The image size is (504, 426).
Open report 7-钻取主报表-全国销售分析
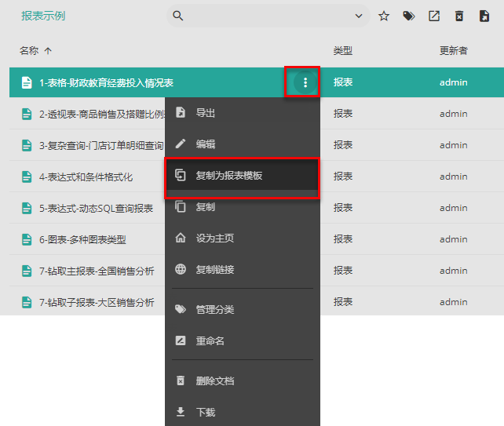tap(97, 271)
